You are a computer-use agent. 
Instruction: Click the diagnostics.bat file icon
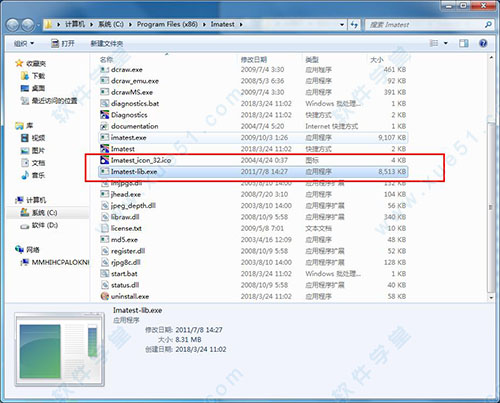tap(105, 103)
